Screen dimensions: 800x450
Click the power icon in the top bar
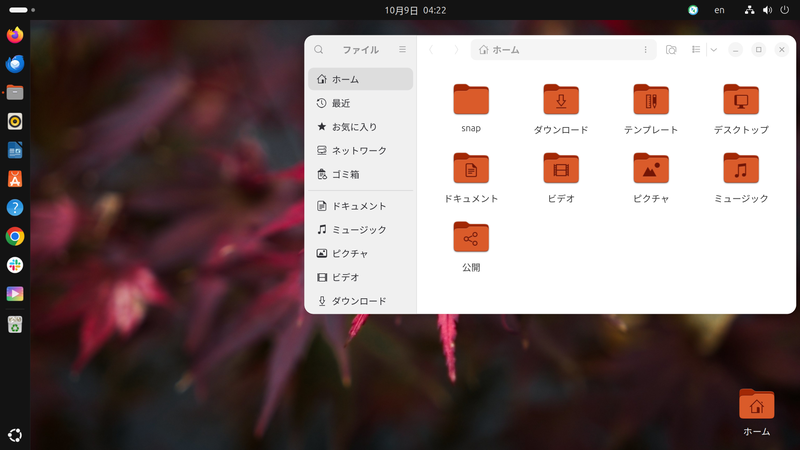[x=785, y=10]
